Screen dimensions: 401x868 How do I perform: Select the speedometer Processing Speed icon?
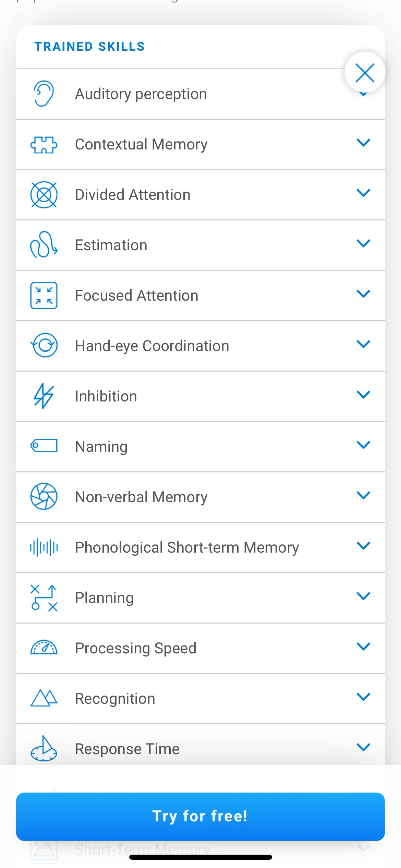(x=44, y=648)
